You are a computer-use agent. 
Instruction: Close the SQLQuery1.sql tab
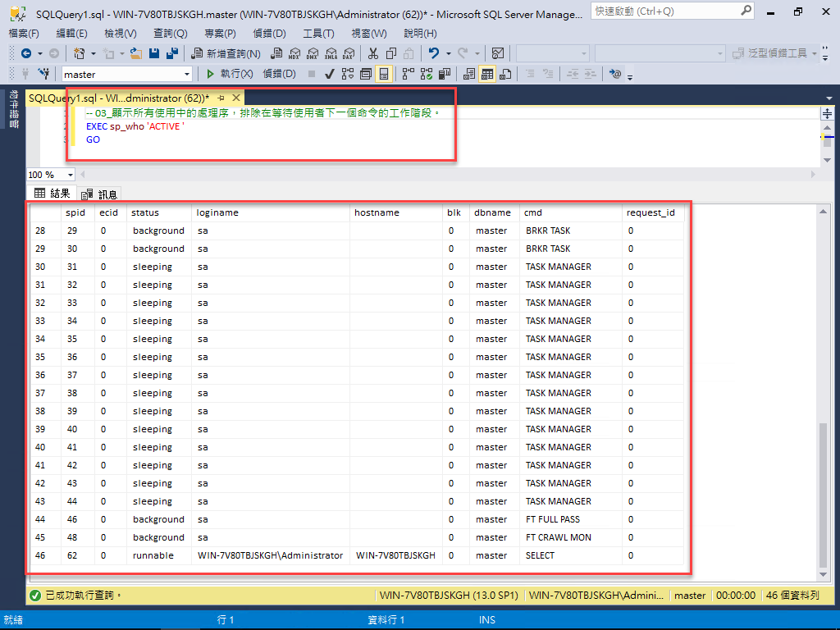point(236,98)
